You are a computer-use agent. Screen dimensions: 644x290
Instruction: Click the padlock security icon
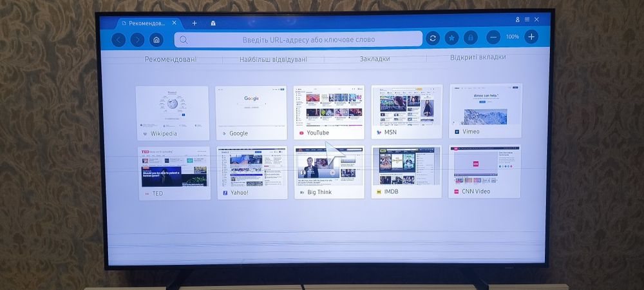470,37
